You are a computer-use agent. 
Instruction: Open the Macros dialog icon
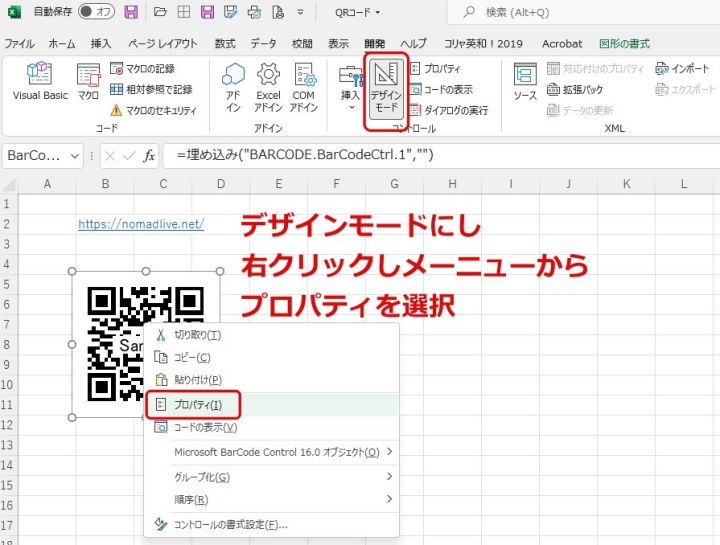(88, 81)
